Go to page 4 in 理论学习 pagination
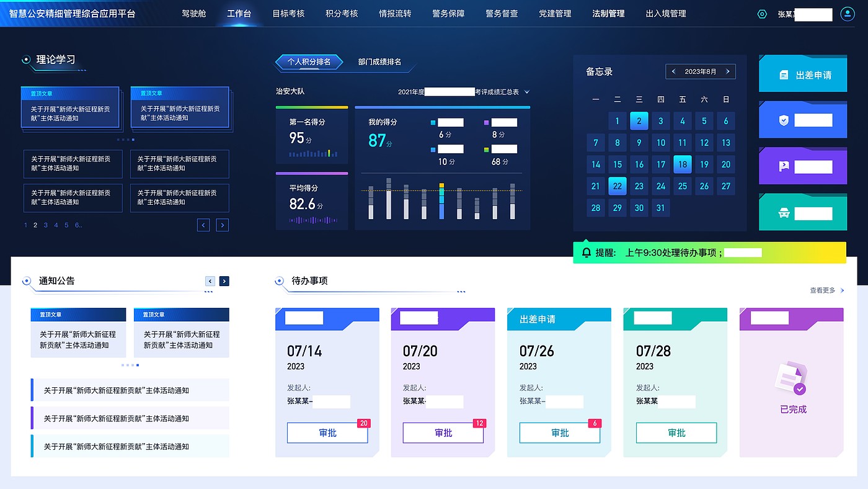The width and height of the screenshot is (868, 489). point(56,225)
